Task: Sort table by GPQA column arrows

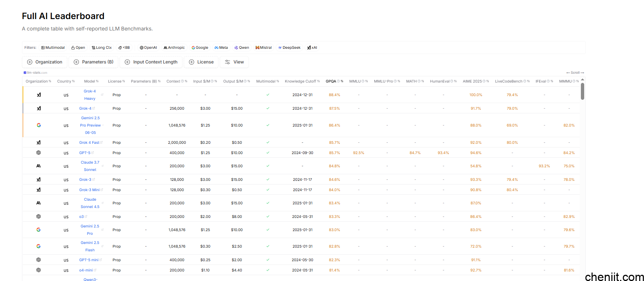Action: pos(342,81)
